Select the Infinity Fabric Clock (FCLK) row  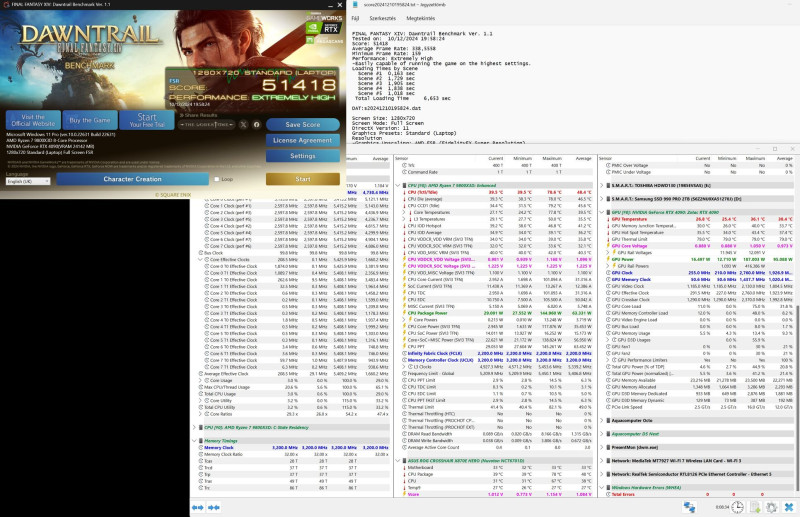[495, 353]
